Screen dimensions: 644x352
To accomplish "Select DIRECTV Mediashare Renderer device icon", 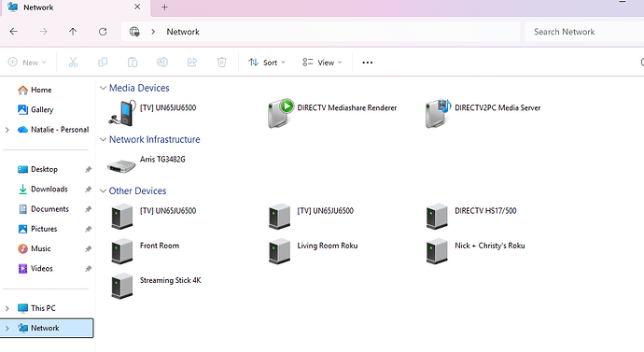I will 281,113.
